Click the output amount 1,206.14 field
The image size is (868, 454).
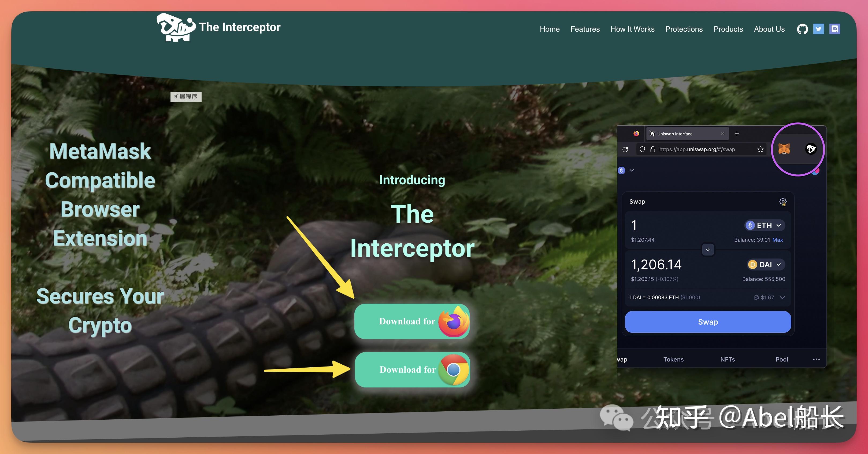tap(656, 265)
